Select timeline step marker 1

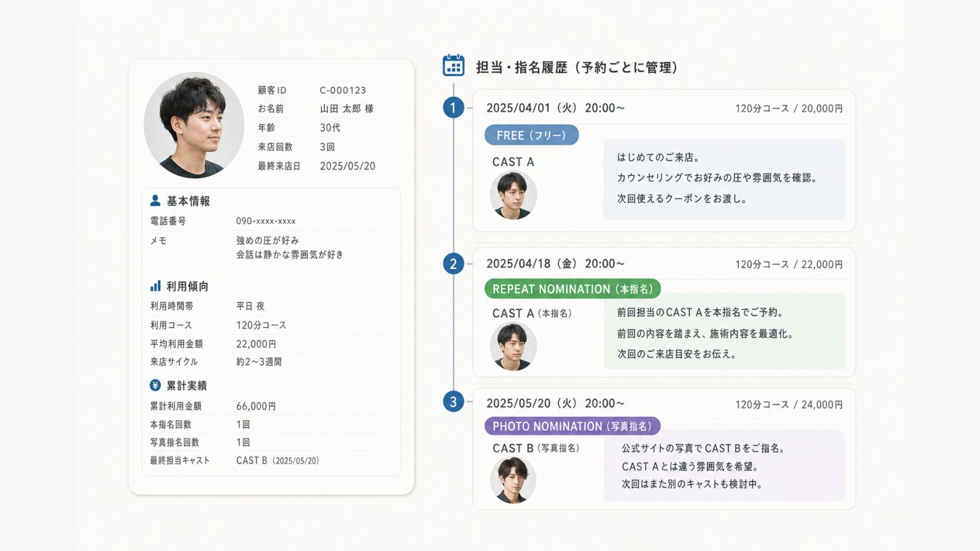click(454, 107)
